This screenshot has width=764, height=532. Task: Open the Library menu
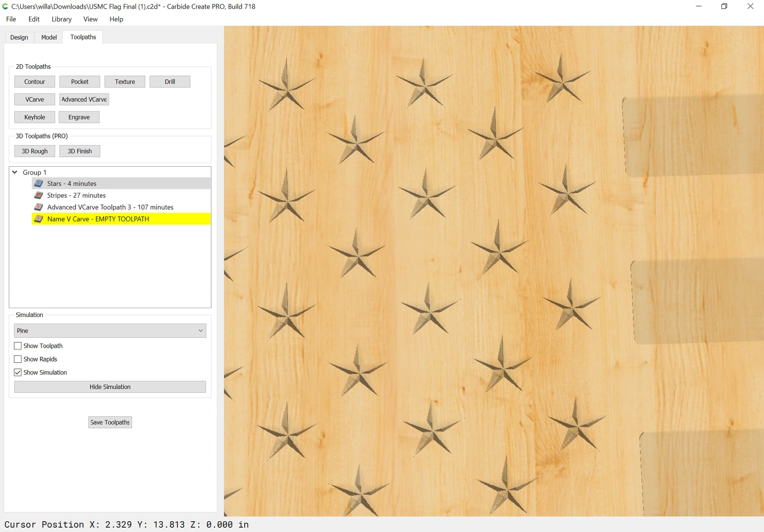click(61, 19)
